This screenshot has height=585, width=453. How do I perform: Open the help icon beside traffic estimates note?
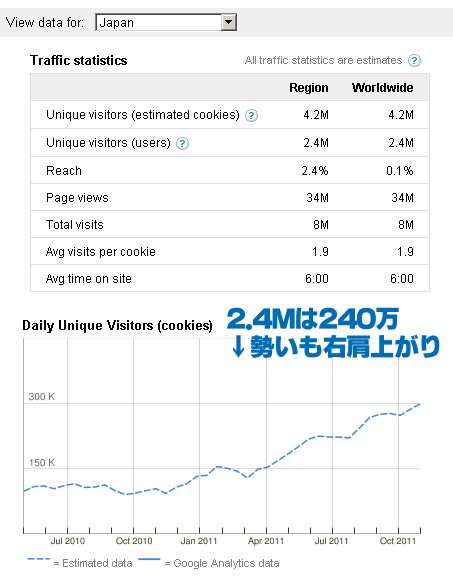[414, 60]
